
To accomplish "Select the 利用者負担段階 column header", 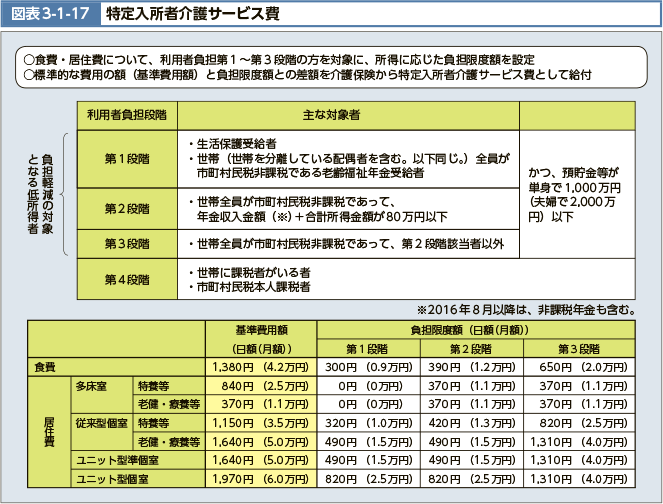I will click(125, 115).
